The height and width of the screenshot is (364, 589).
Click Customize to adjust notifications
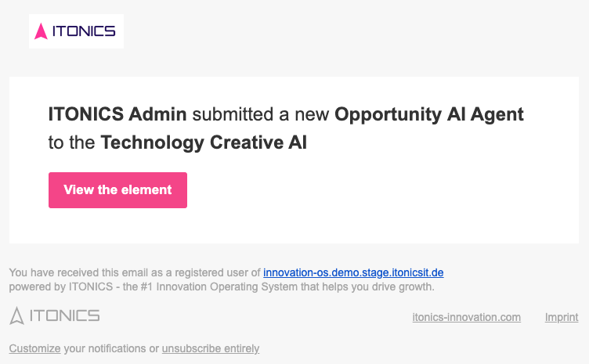click(34, 348)
